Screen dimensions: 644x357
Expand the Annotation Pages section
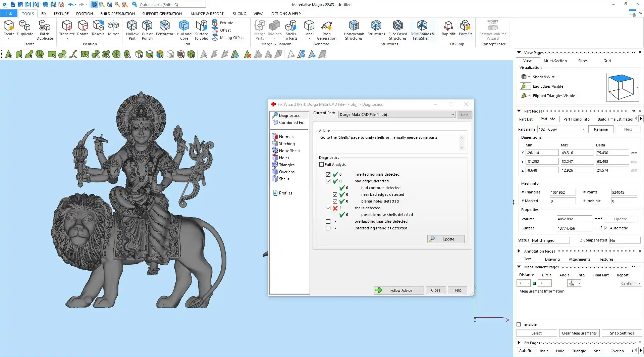pos(519,251)
